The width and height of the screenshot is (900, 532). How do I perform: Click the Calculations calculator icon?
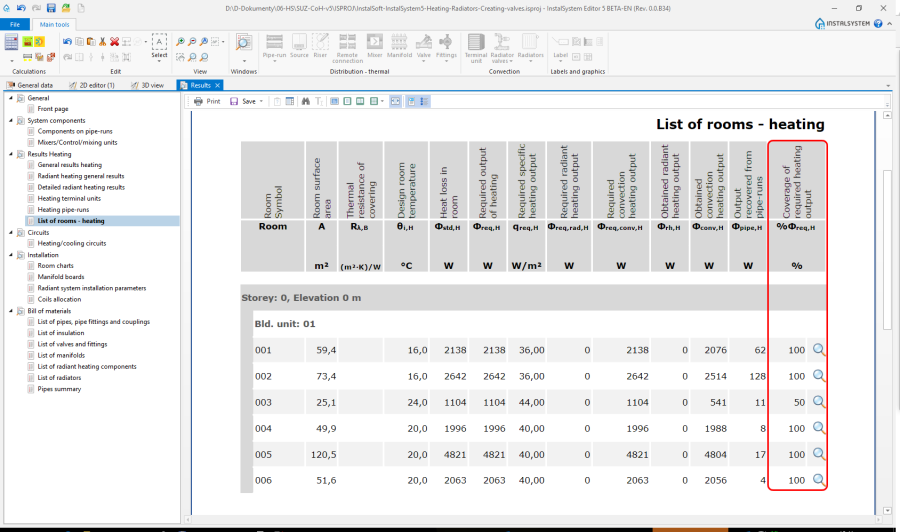(11, 42)
